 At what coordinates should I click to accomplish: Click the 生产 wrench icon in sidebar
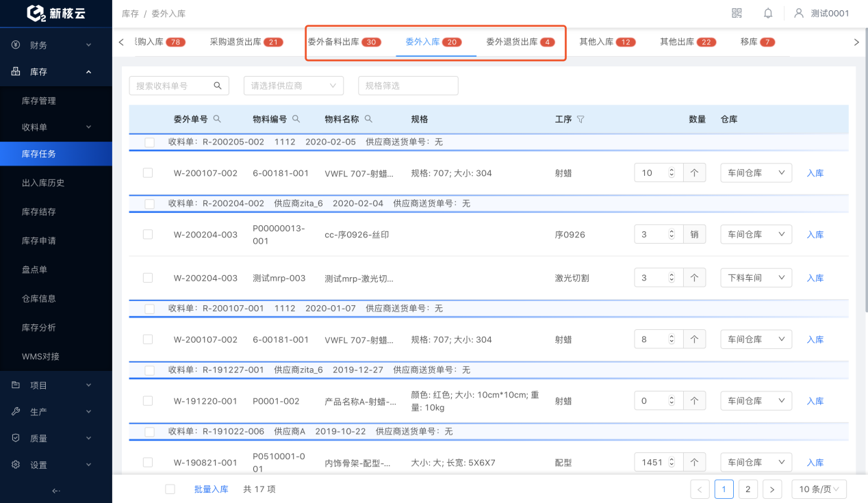point(16,411)
